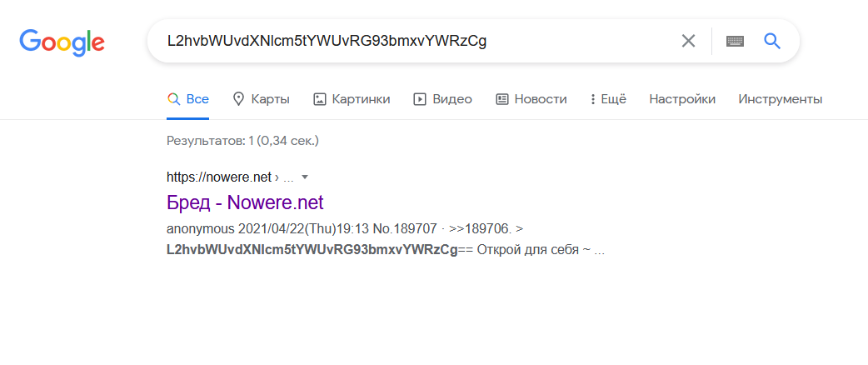868x365 pixels.
Task: Open the Бред - Nowere.net result link
Action: pyautogui.click(x=245, y=202)
